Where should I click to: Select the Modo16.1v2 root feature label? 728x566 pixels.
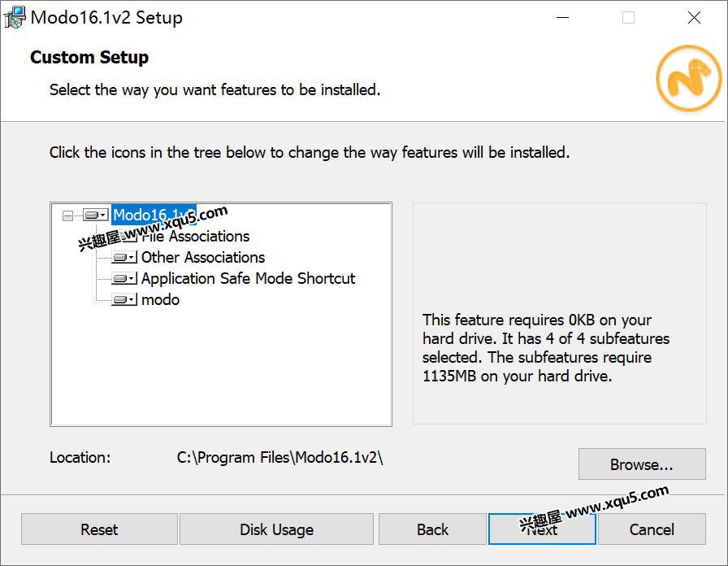click(x=154, y=215)
